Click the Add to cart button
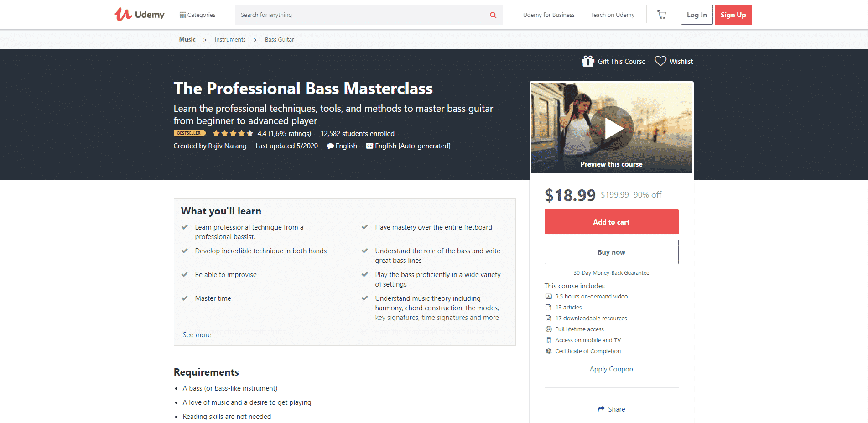 pyautogui.click(x=611, y=222)
